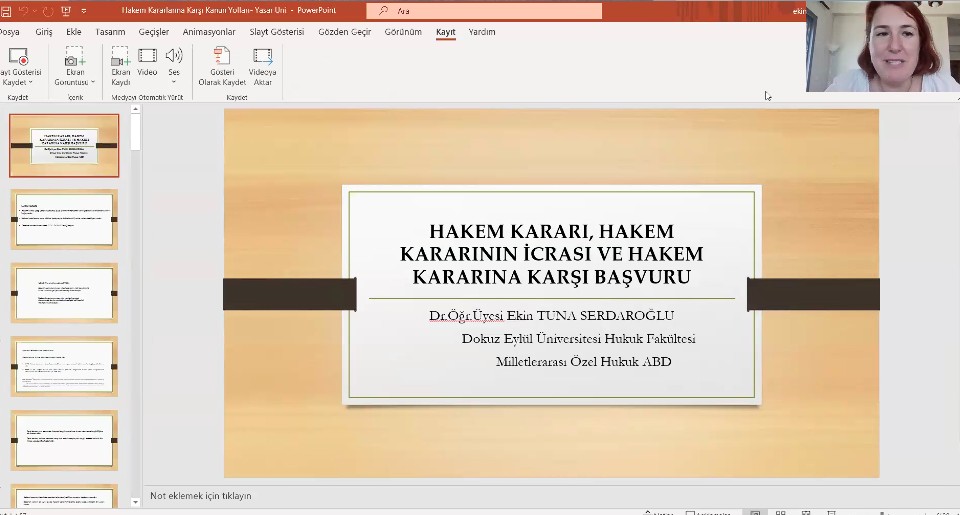Click the Videoya Aktar export icon
This screenshot has height=515, width=960.
263,56
